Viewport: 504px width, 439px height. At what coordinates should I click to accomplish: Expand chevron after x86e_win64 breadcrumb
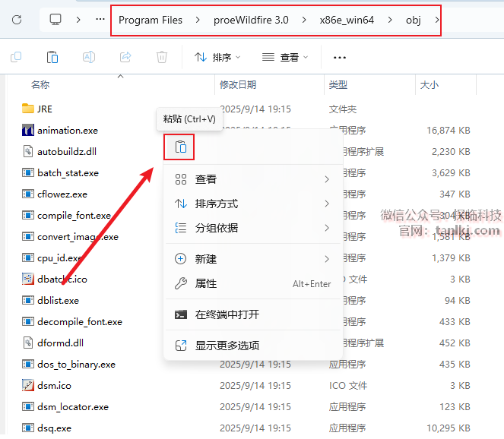[390, 20]
